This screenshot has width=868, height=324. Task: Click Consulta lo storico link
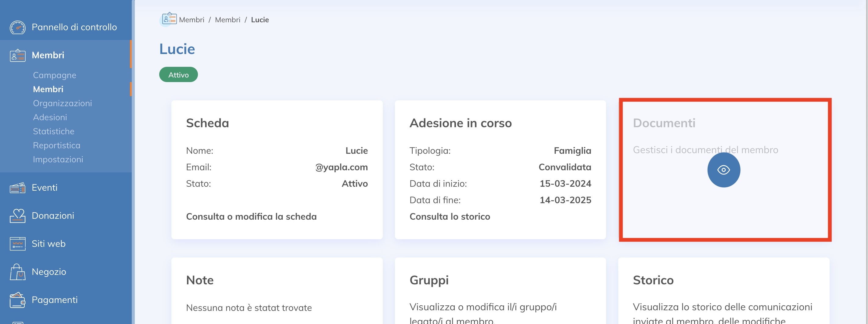pos(450,216)
